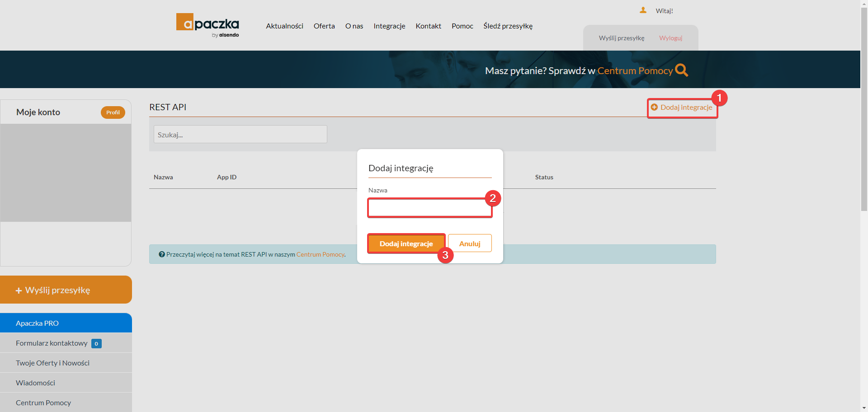Click the plus icon on Dodaj integracje
The width and height of the screenshot is (868, 412).
click(x=656, y=107)
